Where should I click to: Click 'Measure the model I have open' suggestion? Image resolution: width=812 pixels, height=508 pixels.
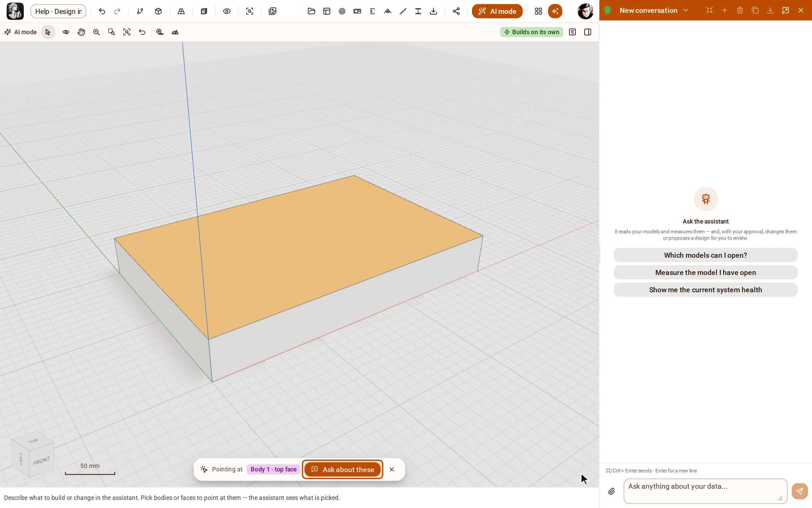coord(705,272)
